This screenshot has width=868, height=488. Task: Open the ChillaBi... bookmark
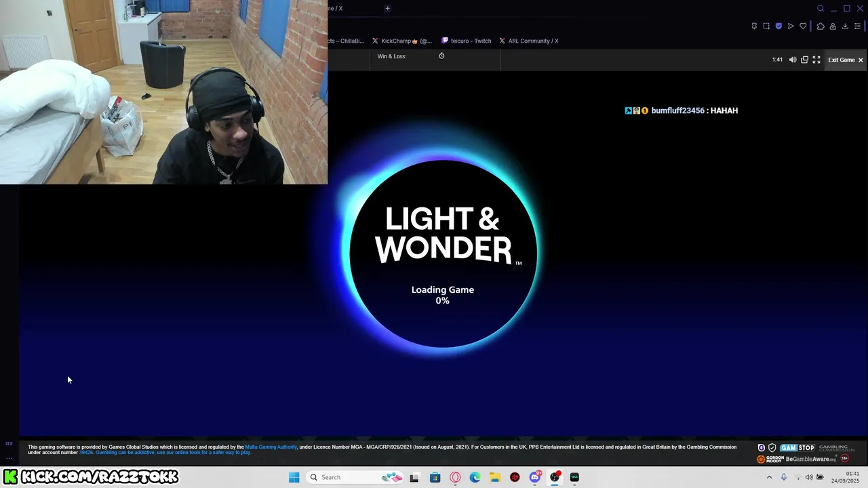click(347, 41)
